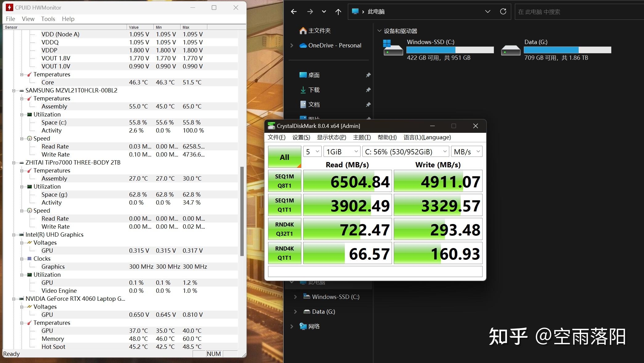Open the back navigation arrow in File Explorer
This screenshot has height=363, width=644.
pos(293,11)
